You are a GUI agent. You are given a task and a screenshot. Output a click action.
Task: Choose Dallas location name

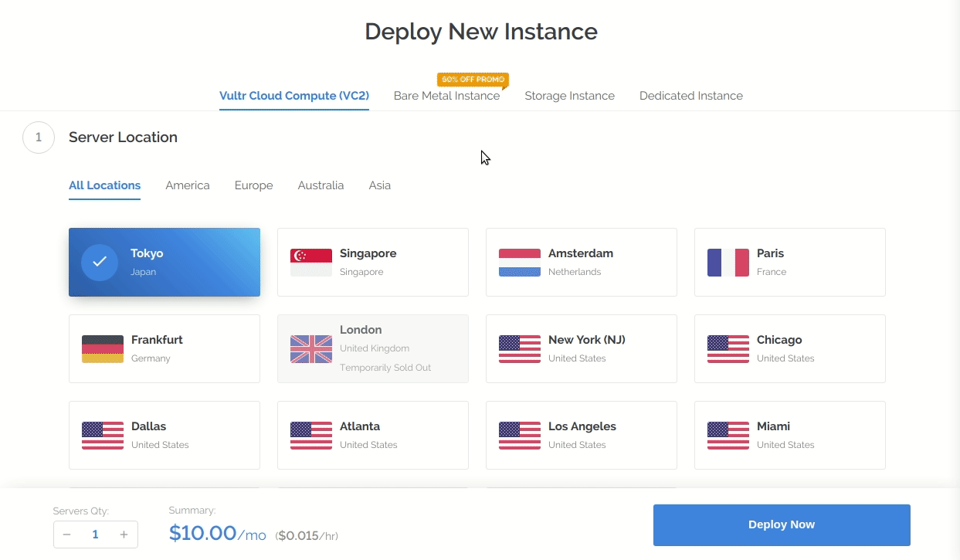click(149, 426)
